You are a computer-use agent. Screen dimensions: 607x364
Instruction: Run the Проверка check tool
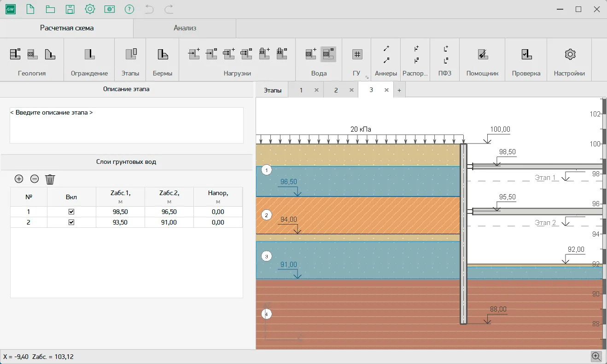pyautogui.click(x=526, y=54)
